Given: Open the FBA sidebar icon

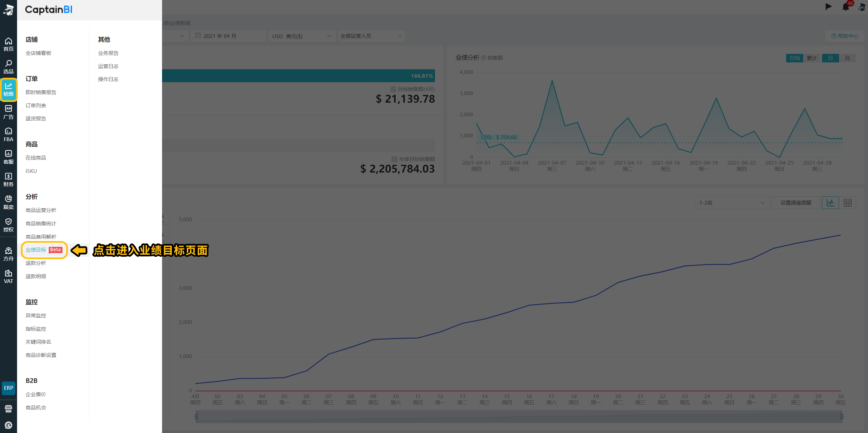Looking at the screenshot, I should click(9, 135).
